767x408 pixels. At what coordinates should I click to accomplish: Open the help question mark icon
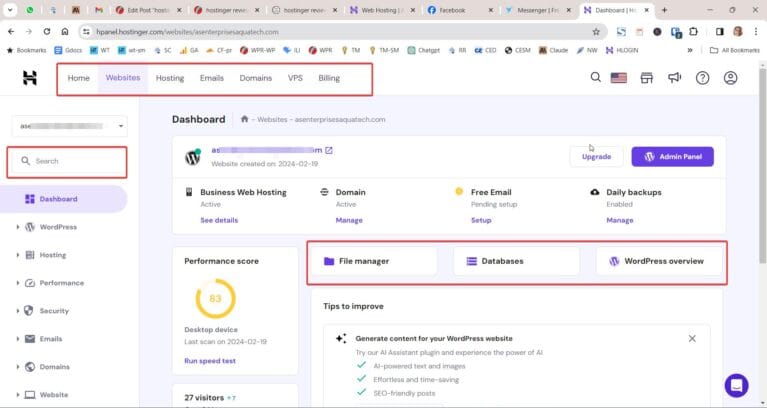click(x=702, y=78)
